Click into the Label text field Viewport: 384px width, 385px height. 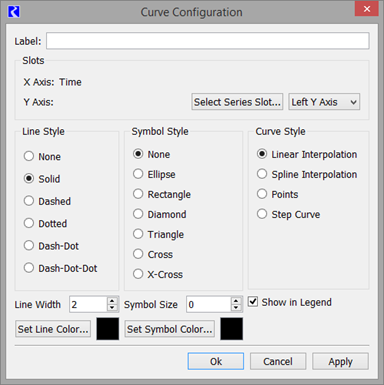coord(208,41)
